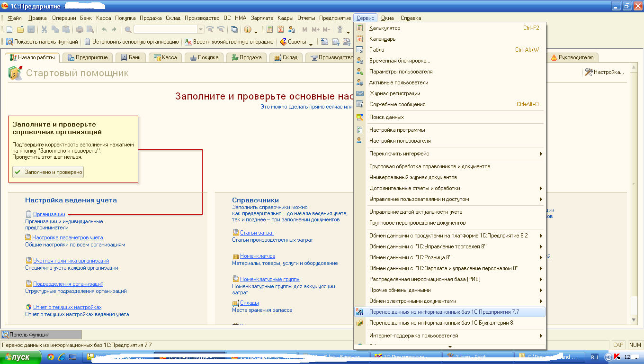Click the windows list toolbar icon
The height and width of the screenshot is (364, 644).
pyautogui.click(x=234, y=29)
